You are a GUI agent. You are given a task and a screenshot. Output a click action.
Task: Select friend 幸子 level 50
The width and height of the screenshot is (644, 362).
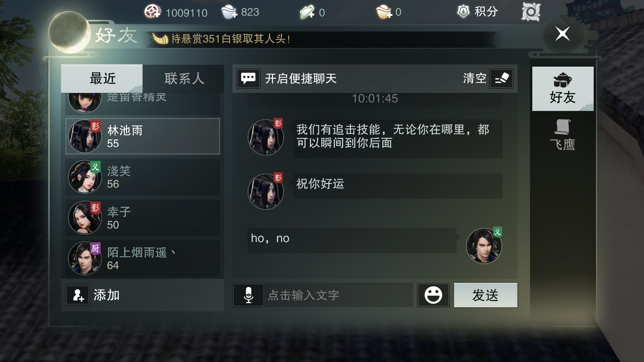(x=143, y=218)
